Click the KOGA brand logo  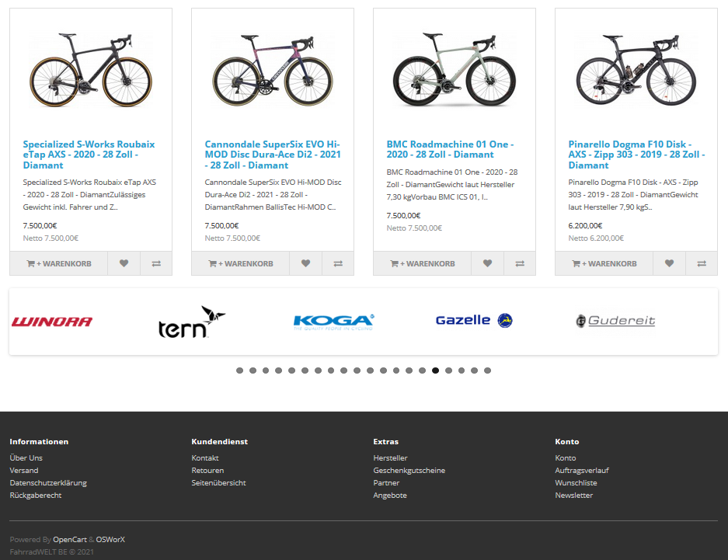click(x=334, y=322)
